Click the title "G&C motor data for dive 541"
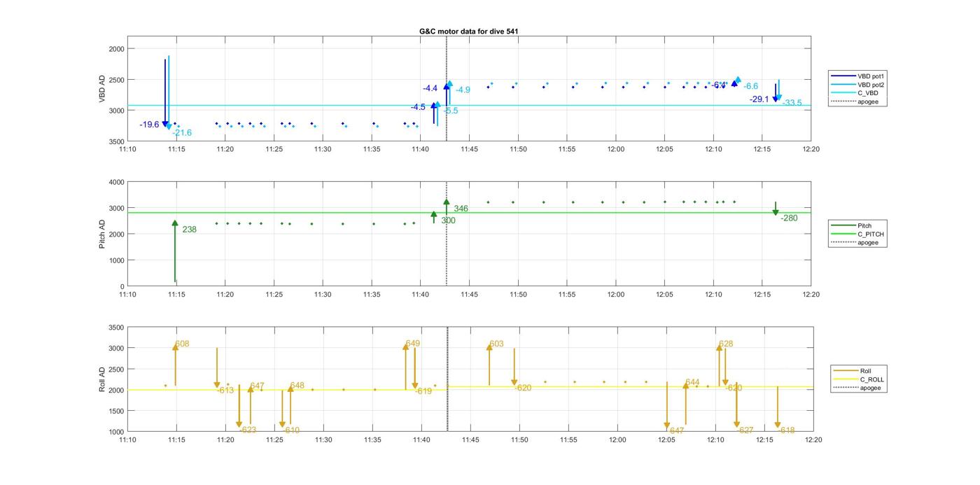The height and width of the screenshot is (485, 980). [x=468, y=31]
